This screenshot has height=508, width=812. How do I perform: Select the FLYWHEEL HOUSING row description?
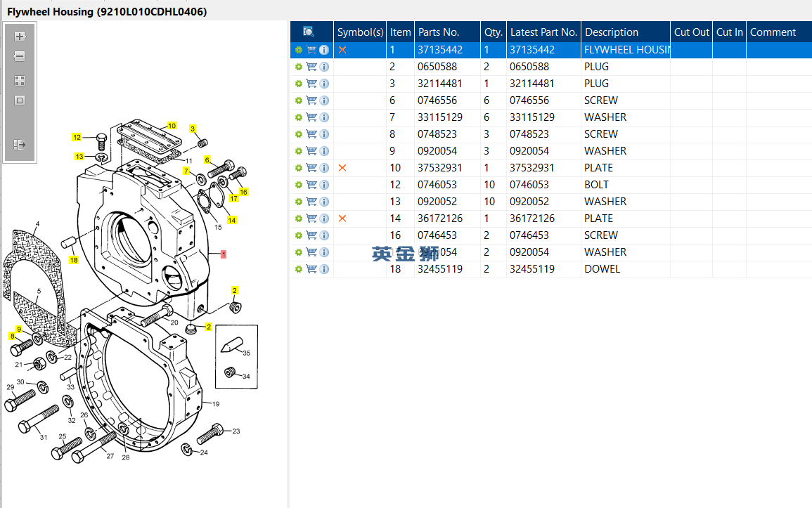click(x=626, y=50)
